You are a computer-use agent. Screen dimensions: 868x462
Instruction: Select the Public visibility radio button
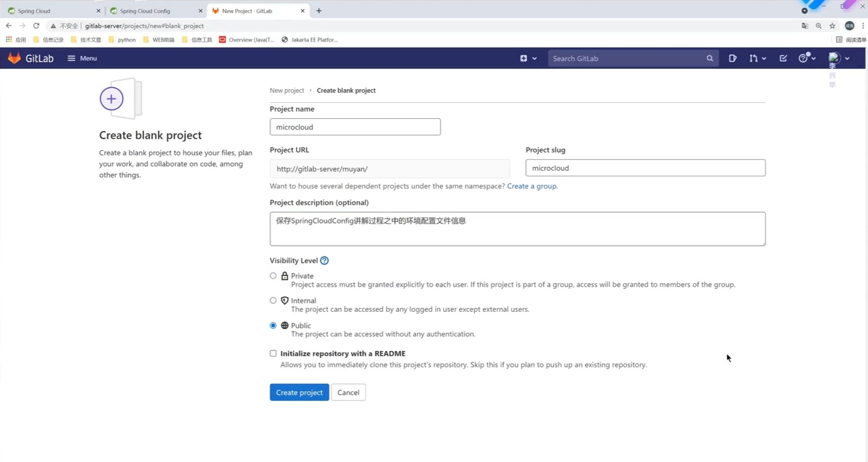point(273,325)
